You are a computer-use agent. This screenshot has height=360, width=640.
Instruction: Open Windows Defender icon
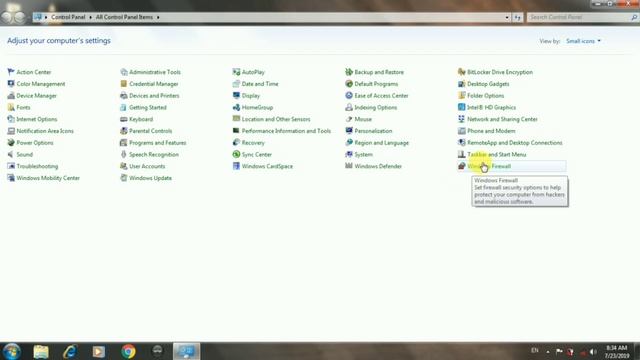tap(349, 166)
